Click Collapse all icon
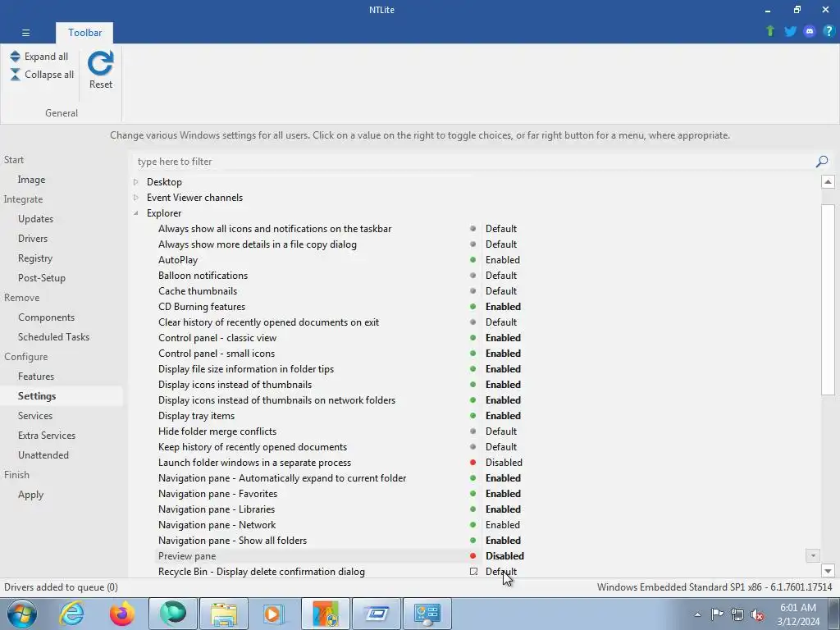The width and height of the screenshot is (840, 630). [x=15, y=75]
